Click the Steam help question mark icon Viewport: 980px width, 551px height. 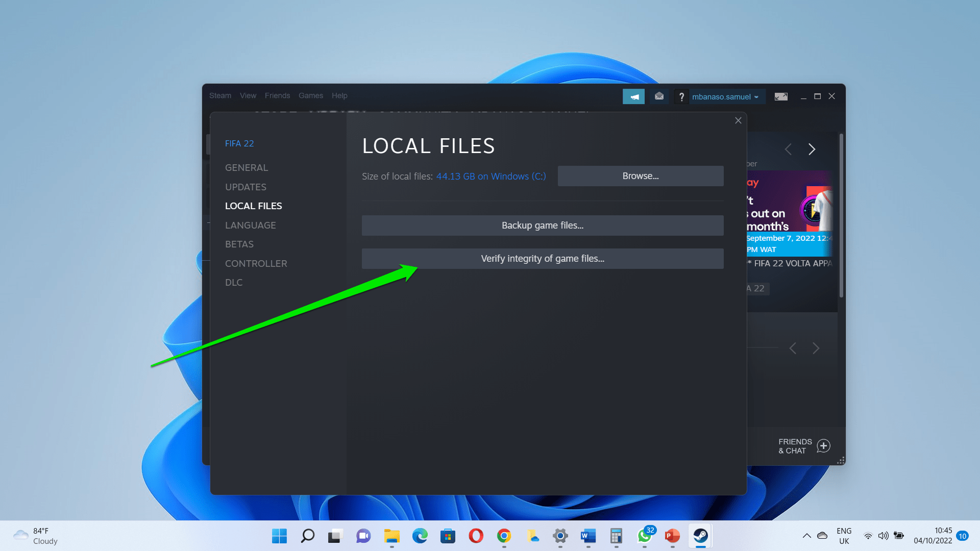click(x=681, y=96)
